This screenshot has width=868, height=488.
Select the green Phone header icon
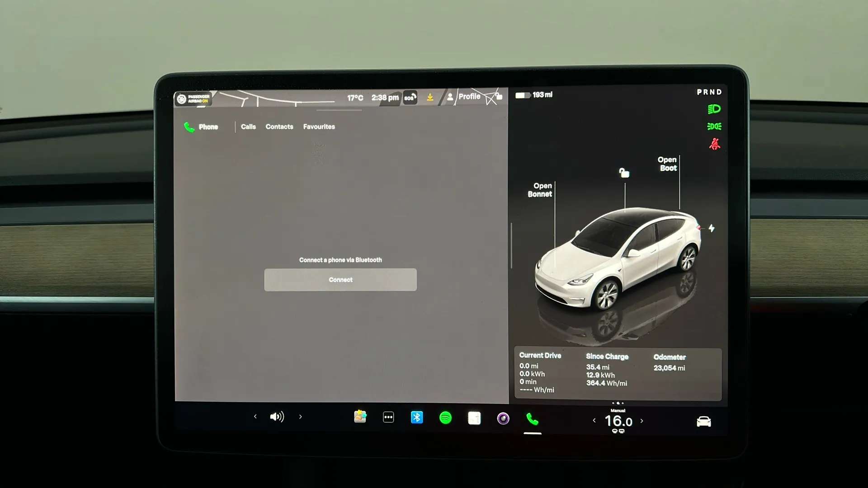point(189,127)
